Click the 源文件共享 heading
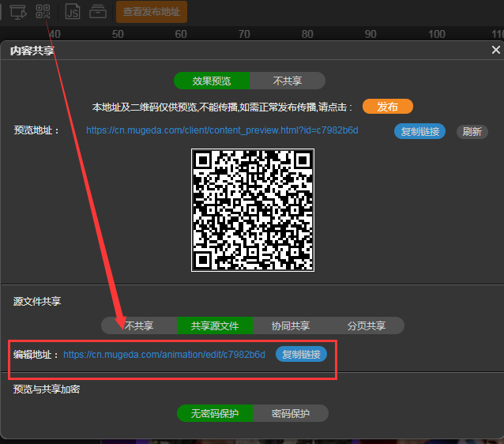This screenshot has height=444, width=504. (37, 301)
